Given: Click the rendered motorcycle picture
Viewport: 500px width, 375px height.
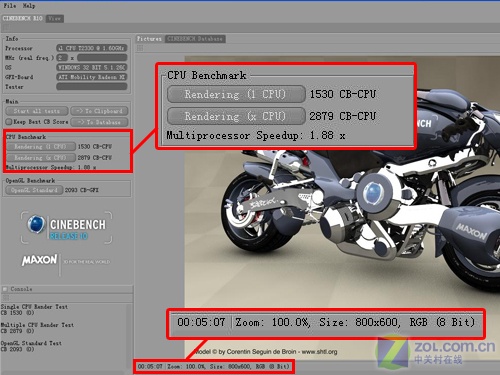Looking at the screenshot, I should pyautogui.click(x=342, y=207).
